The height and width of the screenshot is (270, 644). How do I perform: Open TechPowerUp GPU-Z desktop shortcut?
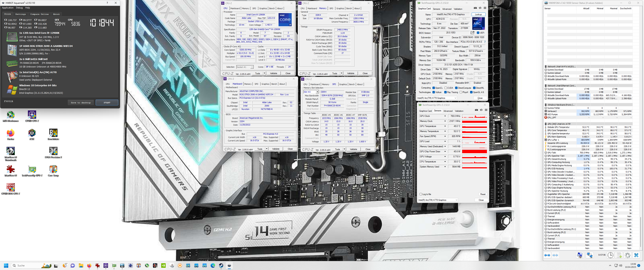point(32,171)
